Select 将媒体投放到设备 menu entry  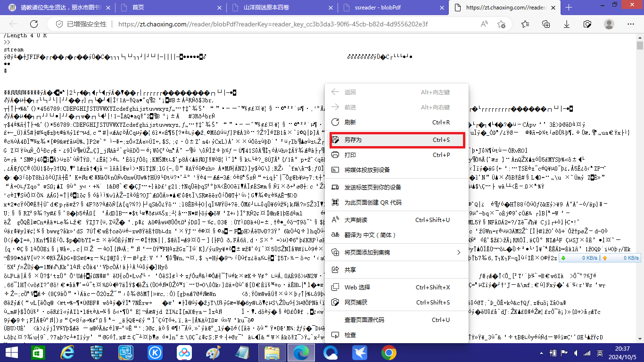pos(396,170)
